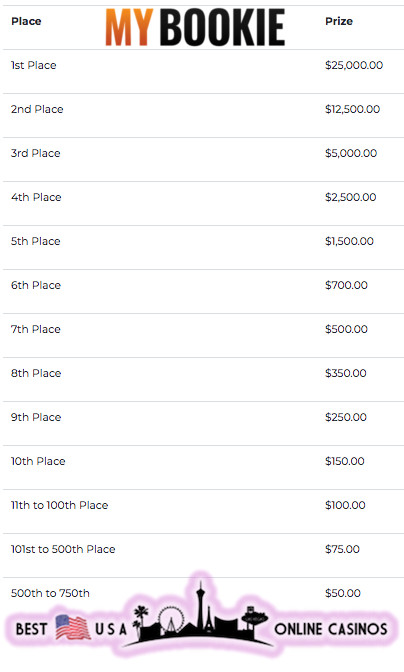
Task: Select the Place column header
Action: coord(26,21)
